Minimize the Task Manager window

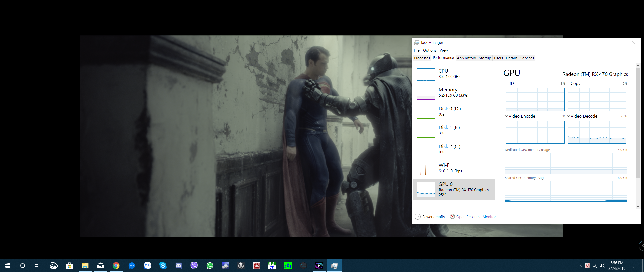click(604, 42)
